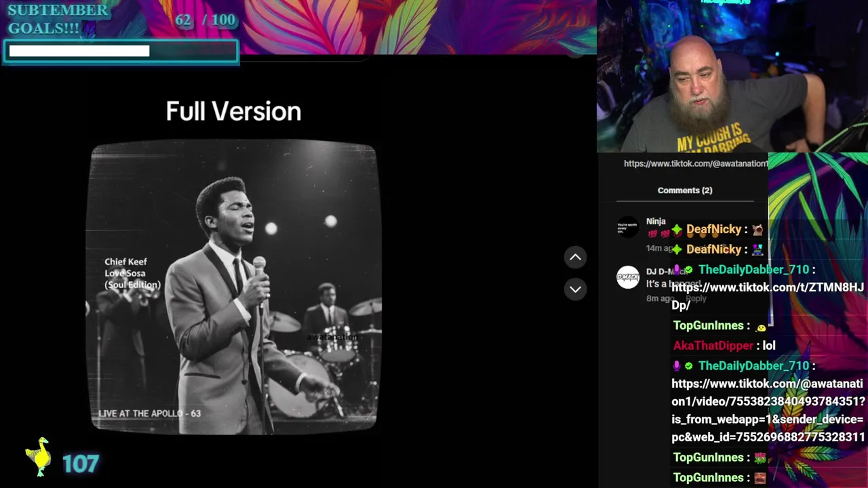The height and width of the screenshot is (488, 868).
Task: Click the Love Sosa video thumbnail
Action: (x=233, y=287)
